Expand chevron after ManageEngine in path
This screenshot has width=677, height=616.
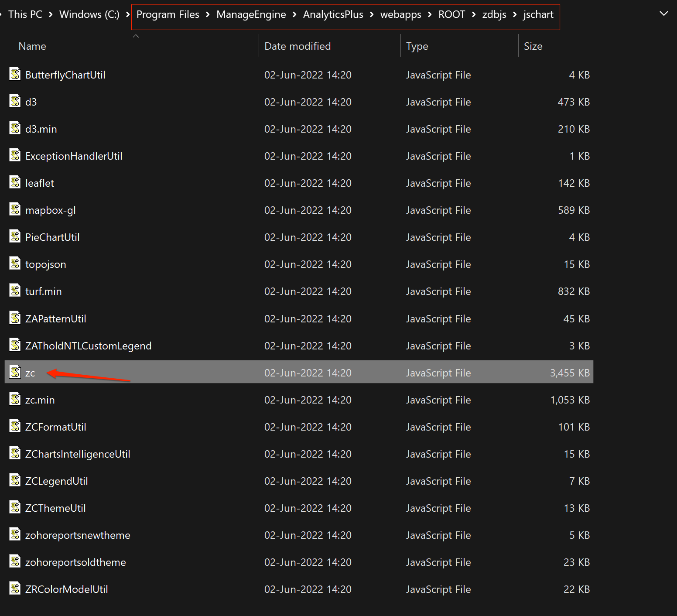point(294,15)
